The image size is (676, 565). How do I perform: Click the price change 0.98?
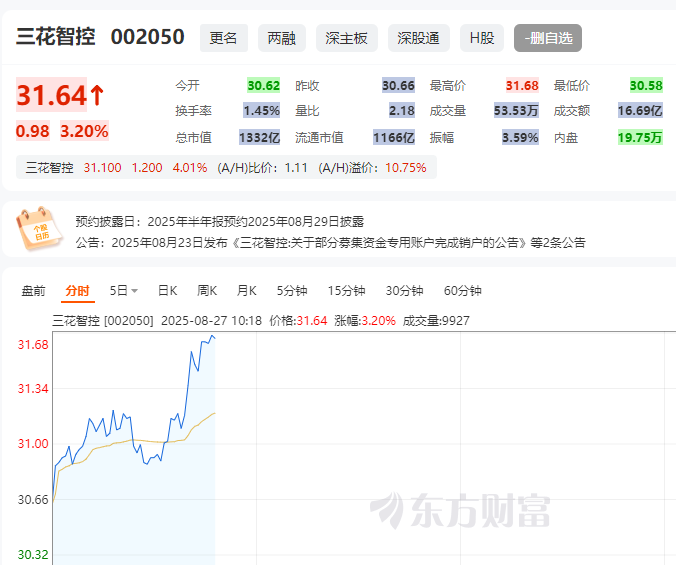pos(33,131)
